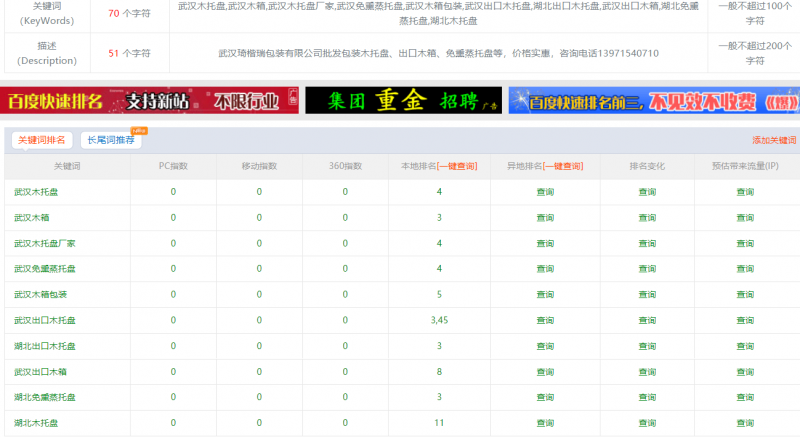The height and width of the screenshot is (437, 800).
Task: Click 一键查询 in the 本地排名 column header
Action: tap(458, 166)
